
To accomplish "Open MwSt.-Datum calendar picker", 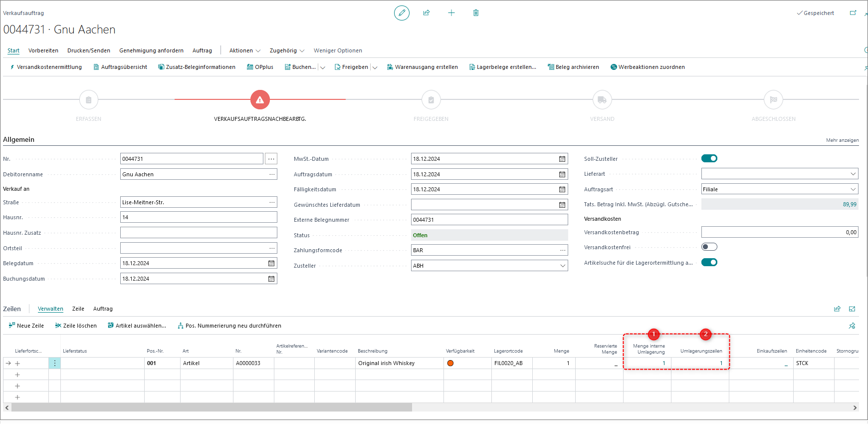I will (x=562, y=159).
